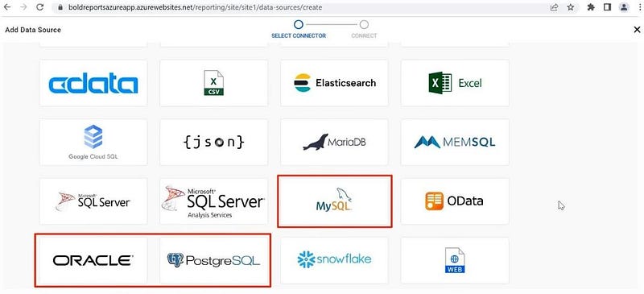Pick the Web data source connector
The image size is (644, 294).
click(x=455, y=260)
